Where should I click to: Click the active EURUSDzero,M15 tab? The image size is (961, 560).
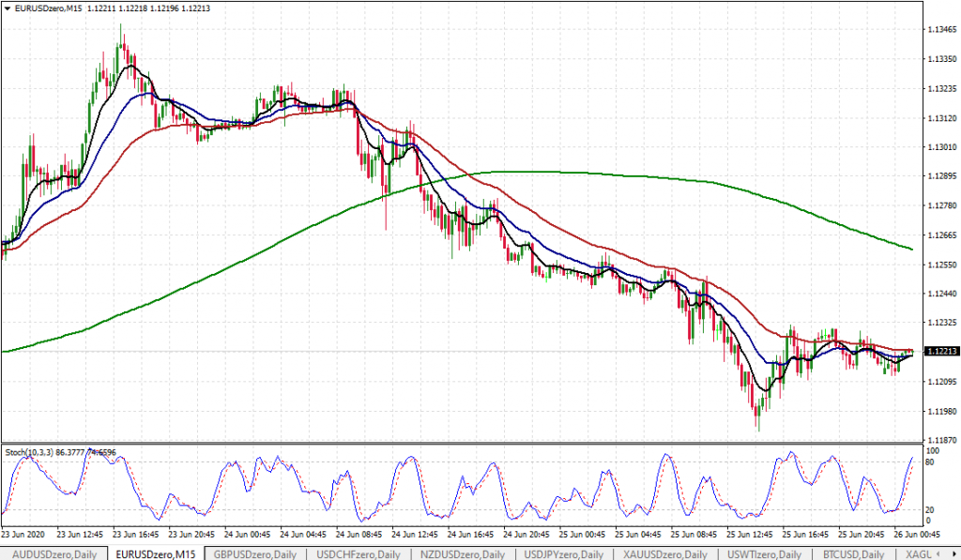155,553
